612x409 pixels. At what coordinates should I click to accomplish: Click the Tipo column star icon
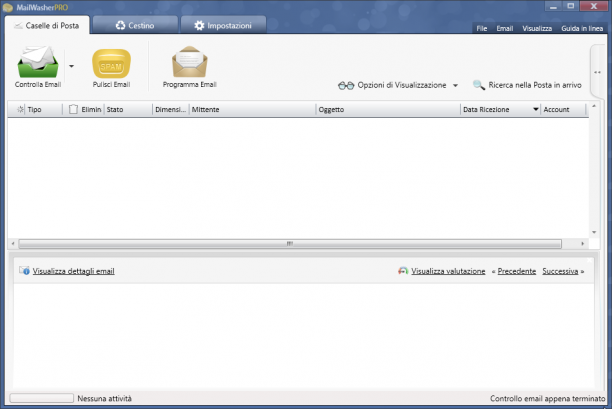[x=20, y=109]
